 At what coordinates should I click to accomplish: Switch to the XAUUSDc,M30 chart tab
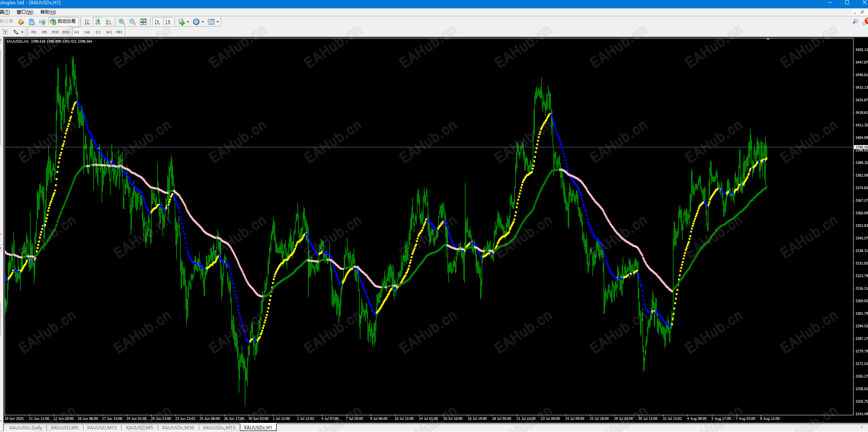click(178, 427)
